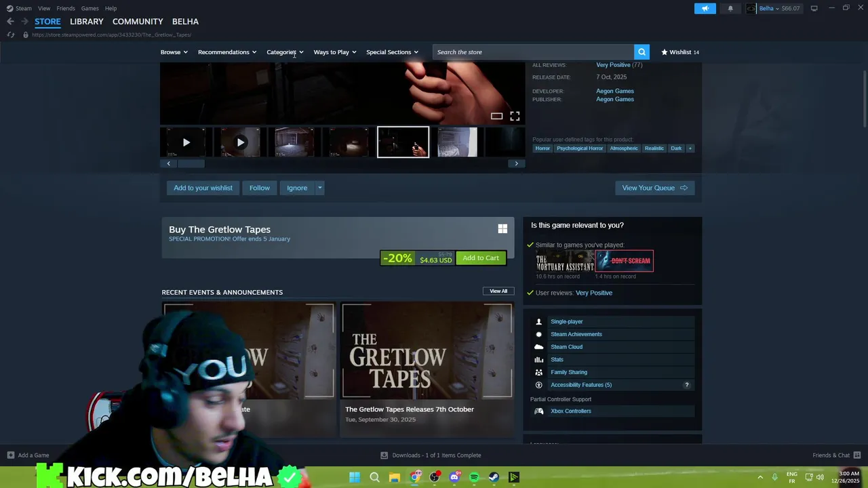Image resolution: width=868 pixels, height=488 pixels.
Task: Click the Single-player person icon
Action: [x=539, y=322]
